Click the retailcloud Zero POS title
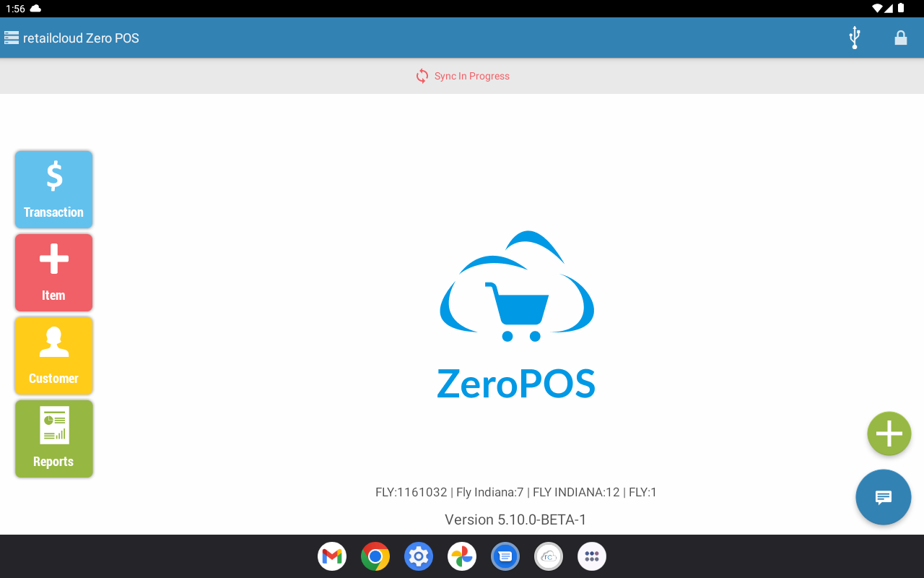Image resolution: width=924 pixels, height=578 pixels. click(x=81, y=38)
